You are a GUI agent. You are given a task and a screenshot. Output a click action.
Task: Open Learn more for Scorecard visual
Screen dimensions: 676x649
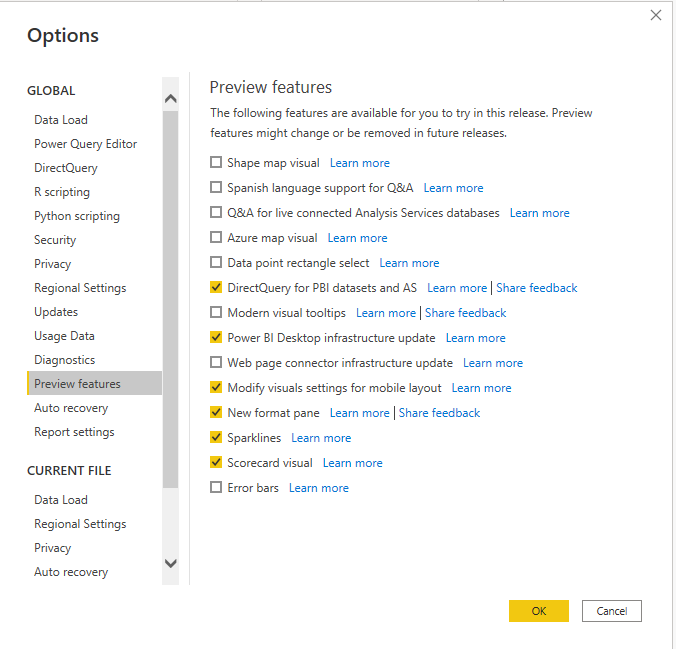click(353, 463)
